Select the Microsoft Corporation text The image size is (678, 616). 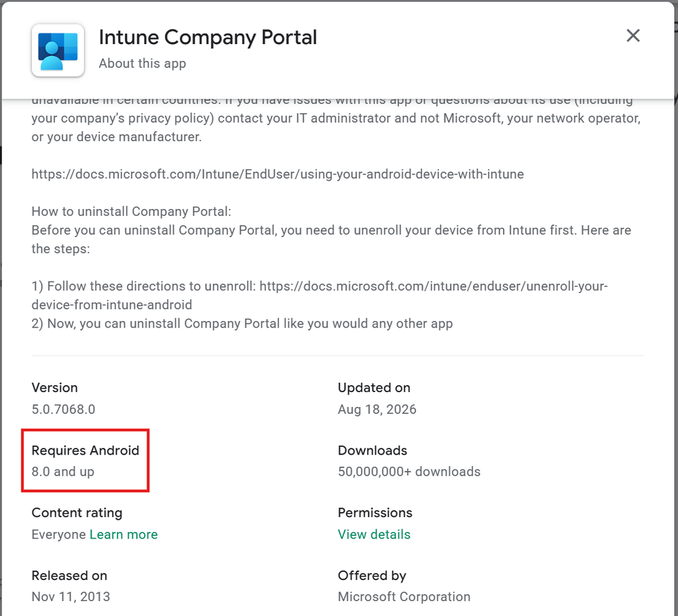tap(404, 596)
